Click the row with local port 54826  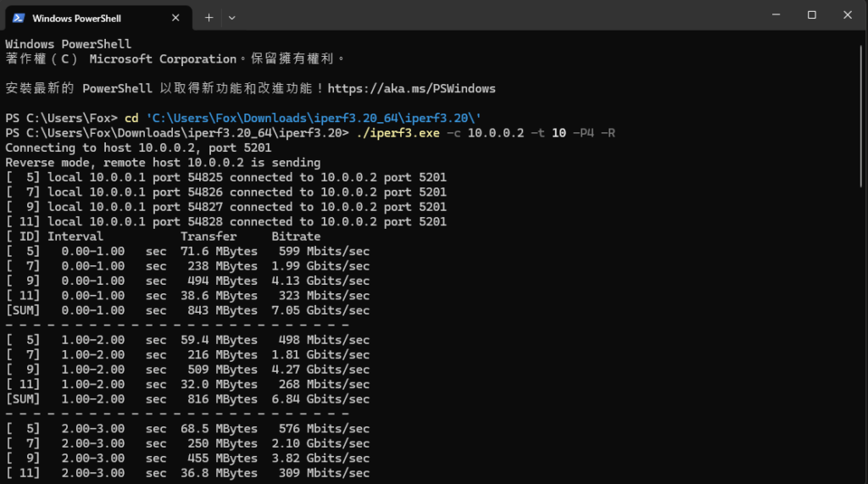pyautogui.click(x=225, y=192)
